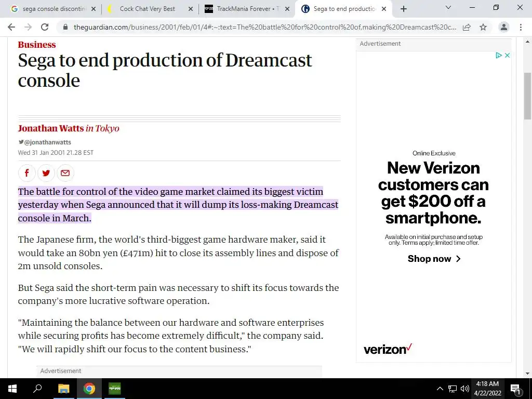Open the clock showing 4:18 AM
Screen dimensions: 532x399
pos(487,389)
